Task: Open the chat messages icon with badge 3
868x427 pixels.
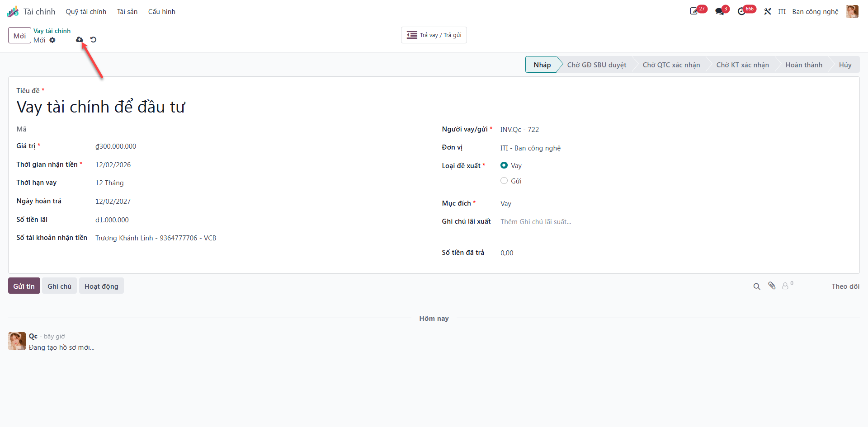Action: [x=720, y=11]
